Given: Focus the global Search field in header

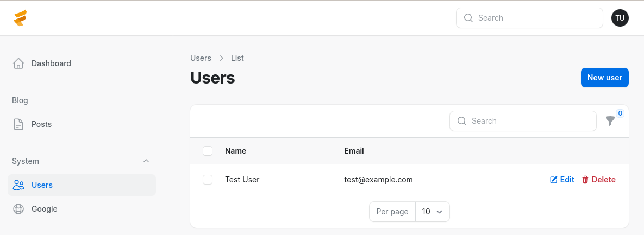Looking at the screenshot, I should pyautogui.click(x=529, y=18).
